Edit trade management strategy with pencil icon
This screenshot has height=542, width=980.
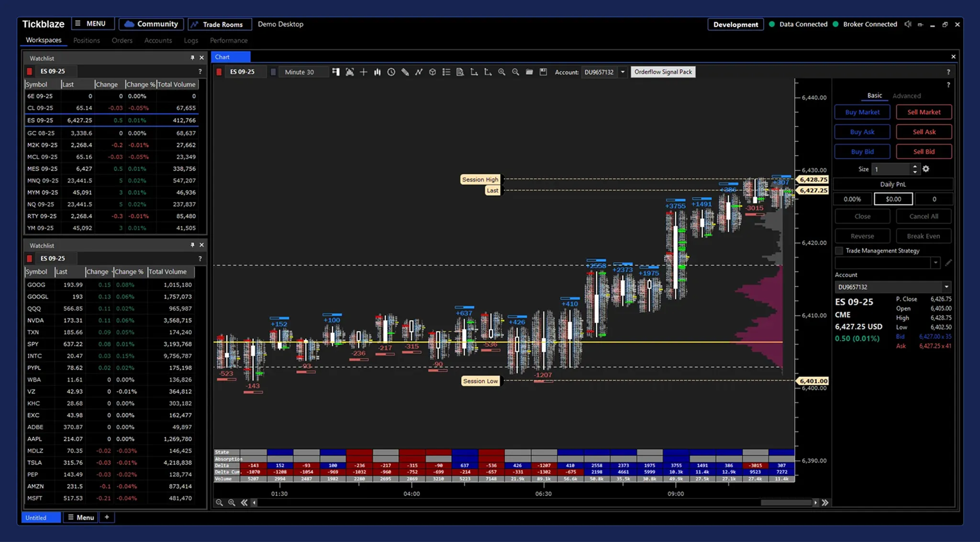coord(948,262)
